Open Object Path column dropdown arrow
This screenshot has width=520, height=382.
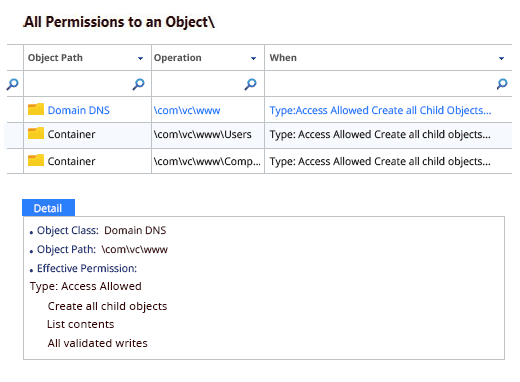click(140, 58)
